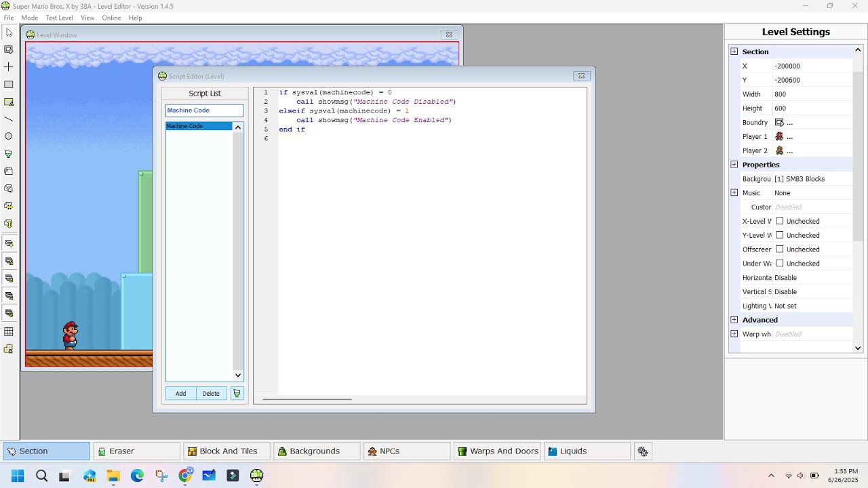Click the yellow horizontal-arrow flip icon
Image resolution: width=868 pixels, height=488 pixels.
coord(9,205)
